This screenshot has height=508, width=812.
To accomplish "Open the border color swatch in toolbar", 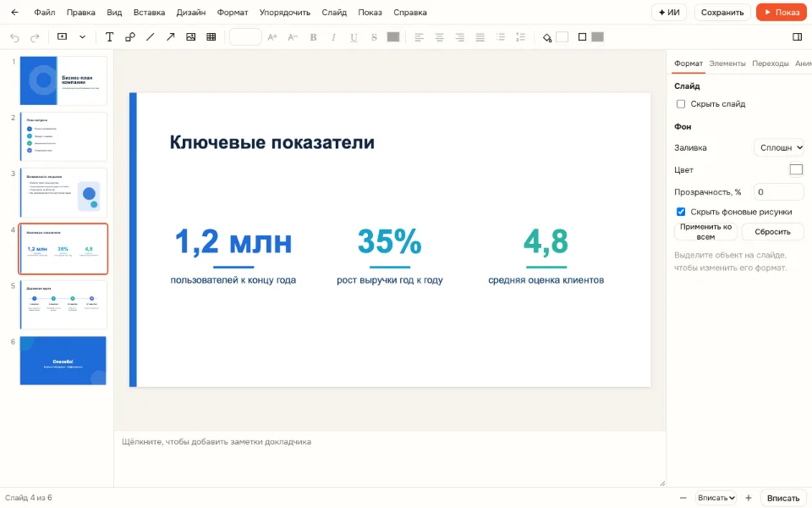I will tap(598, 36).
